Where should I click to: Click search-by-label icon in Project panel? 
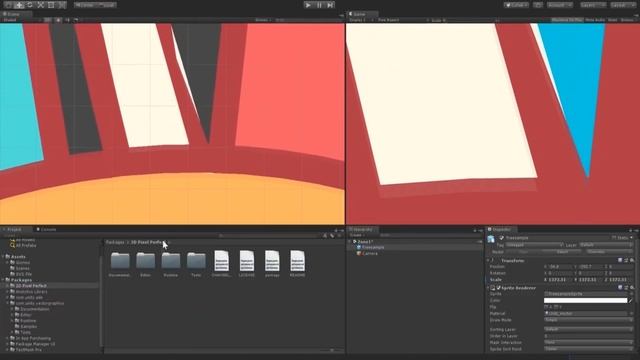pyautogui.click(x=332, y=236)
